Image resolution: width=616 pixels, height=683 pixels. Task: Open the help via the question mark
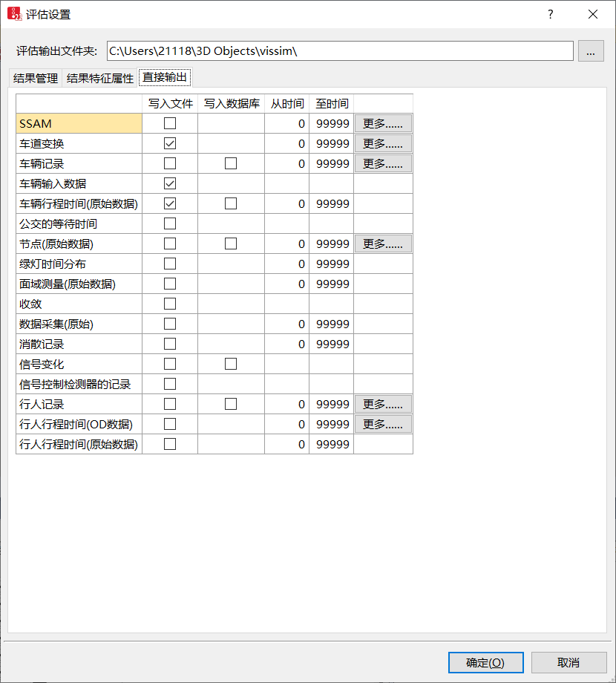tap(551, 13)
